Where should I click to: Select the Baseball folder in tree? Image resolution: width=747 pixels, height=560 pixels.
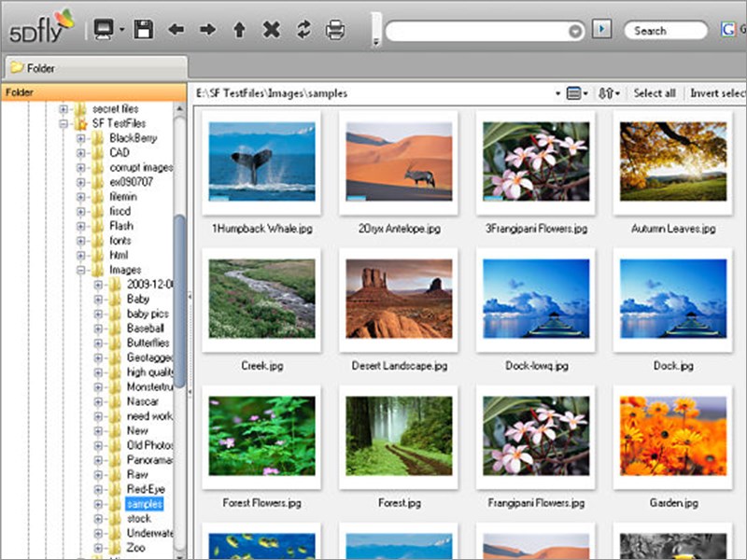146,329
